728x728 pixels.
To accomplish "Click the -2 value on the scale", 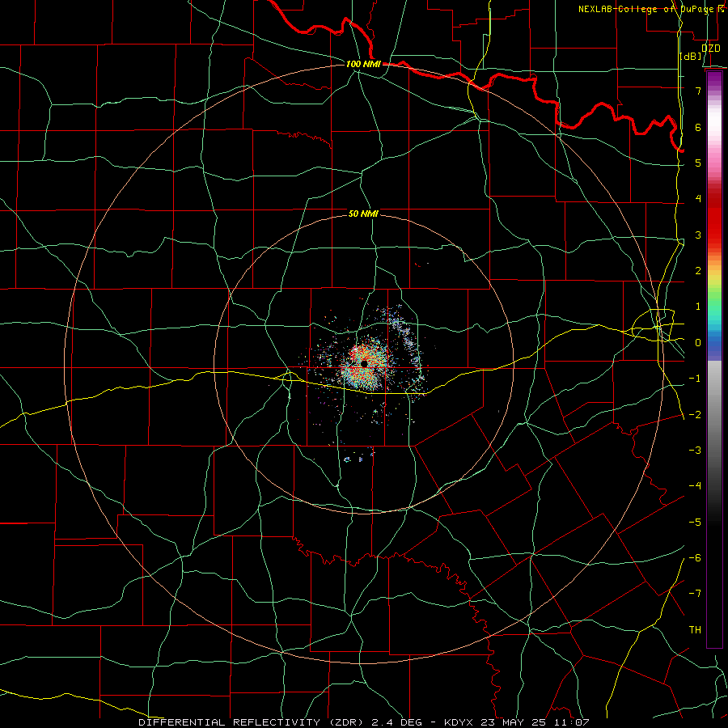I will [695, 415].
